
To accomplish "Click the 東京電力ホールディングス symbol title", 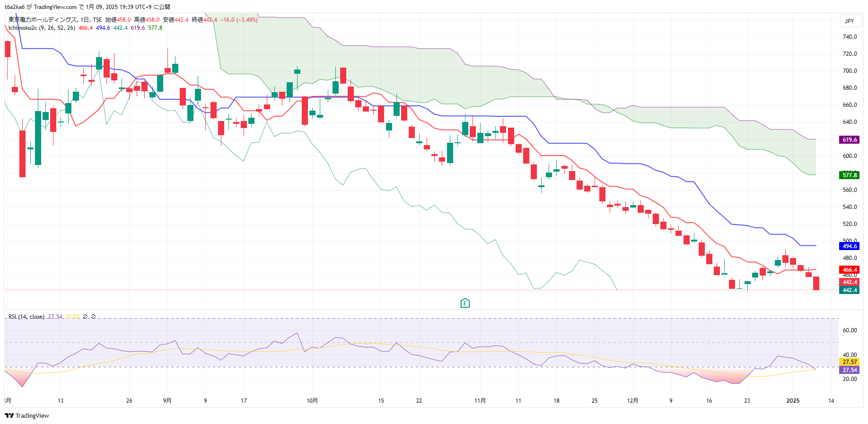I will coord(43,20).
